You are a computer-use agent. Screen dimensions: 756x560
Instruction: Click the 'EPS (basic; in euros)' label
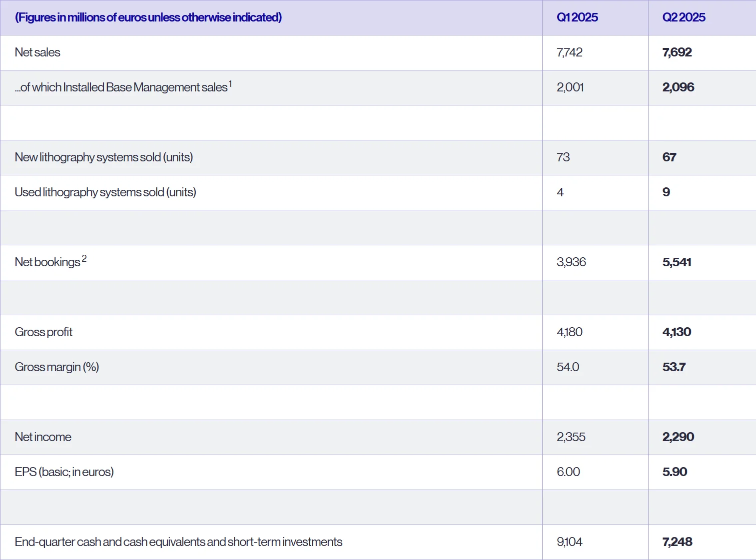point(64,472)
